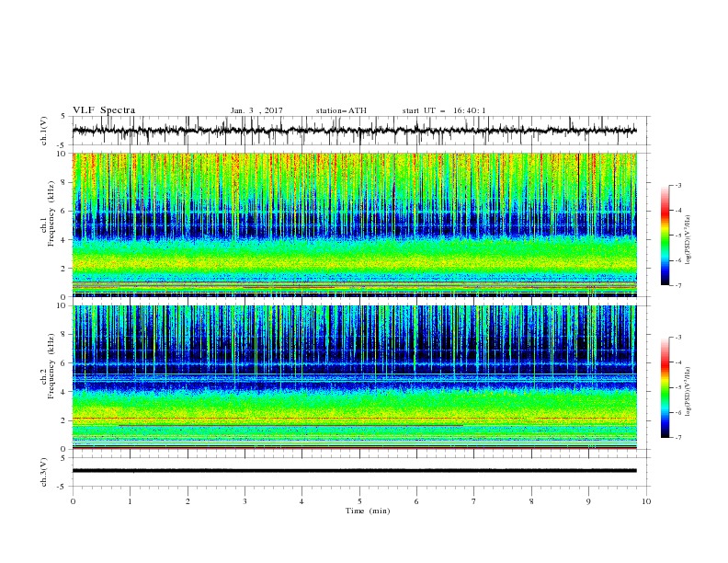This screenshot has width=728, height=563.
Task: Click time axis tick label '5'
Action: click(359, 501)
